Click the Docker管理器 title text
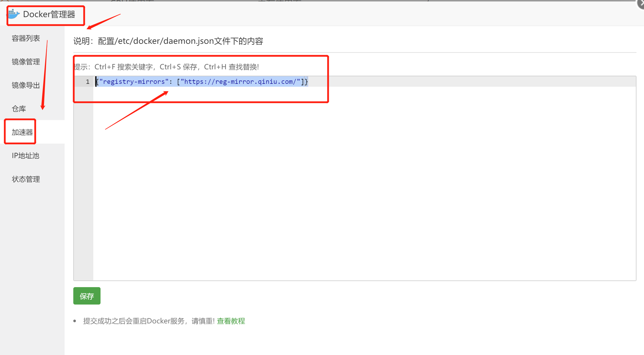Viewport: 644px width, 355px height. (x=49, y=14)
